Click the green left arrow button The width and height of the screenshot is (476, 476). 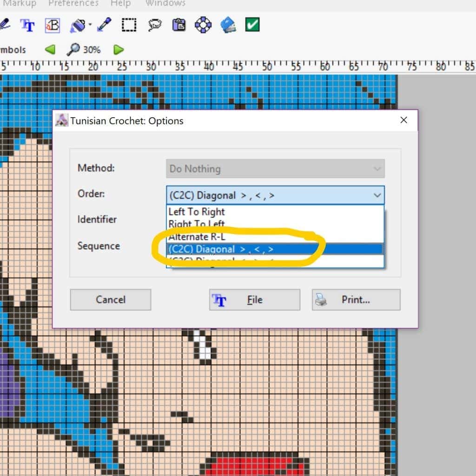50,49
